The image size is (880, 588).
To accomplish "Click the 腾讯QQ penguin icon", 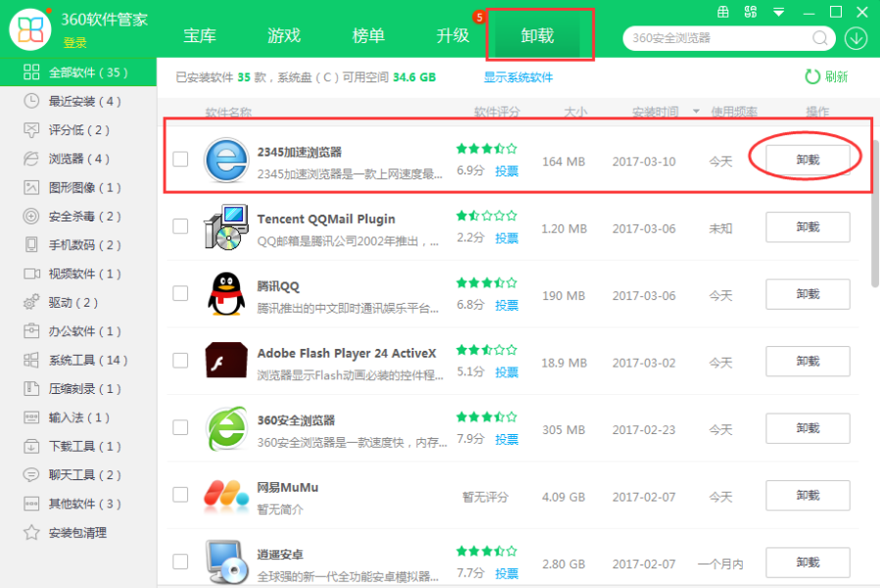I will coord(226,294).
